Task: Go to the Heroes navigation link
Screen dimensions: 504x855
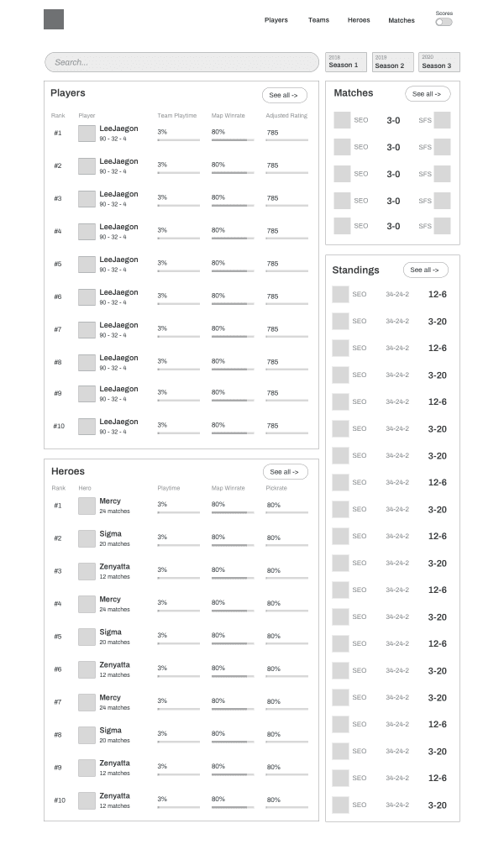Action: click(359, 20)
